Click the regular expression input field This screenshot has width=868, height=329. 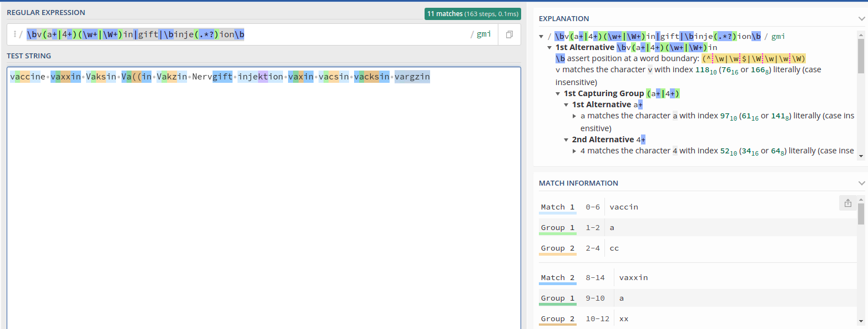click(x=277, y=34)
